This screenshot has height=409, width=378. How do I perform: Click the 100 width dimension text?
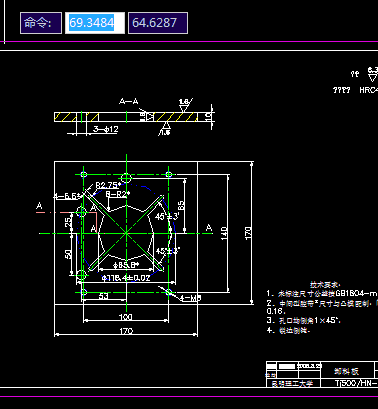pyautogui.click(x=125, y=317)
